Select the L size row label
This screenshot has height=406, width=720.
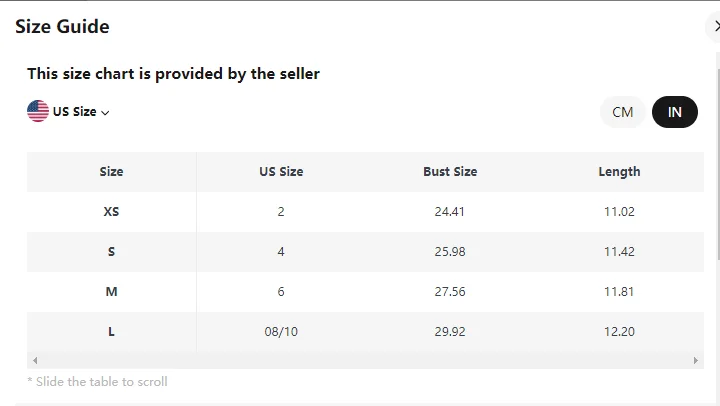point(111,332)
